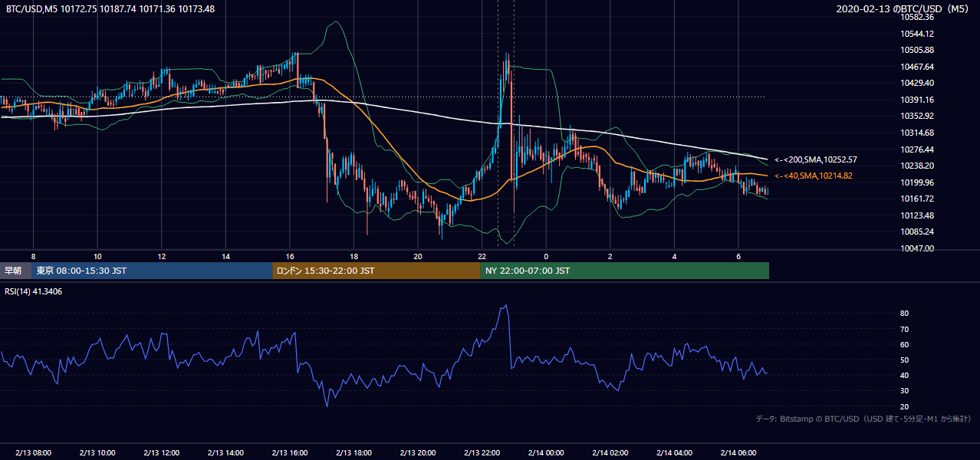Click hour label 12 under price chart

161,256
